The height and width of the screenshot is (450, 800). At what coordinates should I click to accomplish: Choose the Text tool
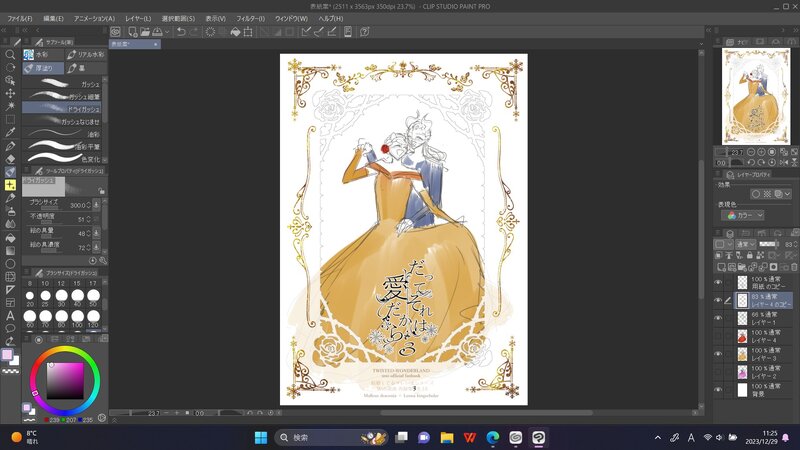click(x=9, y=315)
